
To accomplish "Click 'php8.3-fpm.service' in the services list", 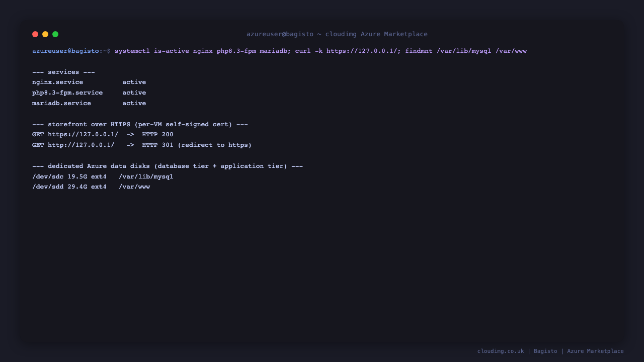I will (x=67, y=93).
